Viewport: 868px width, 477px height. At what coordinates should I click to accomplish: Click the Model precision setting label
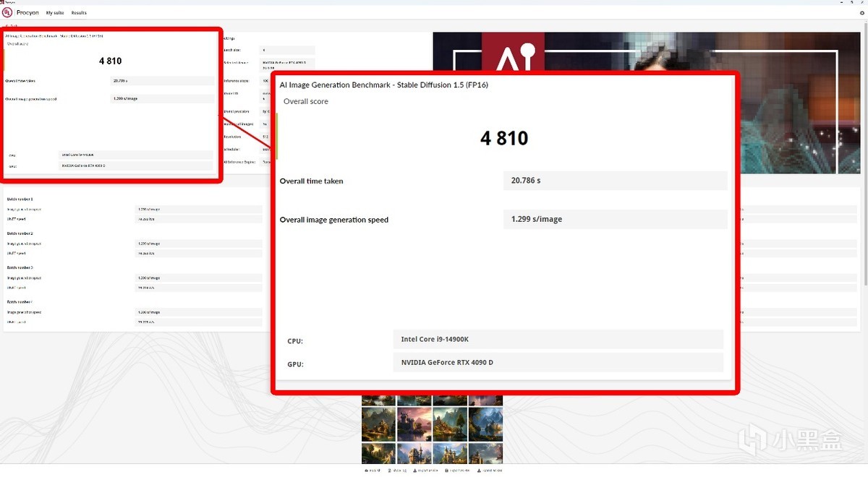[237, 111]
